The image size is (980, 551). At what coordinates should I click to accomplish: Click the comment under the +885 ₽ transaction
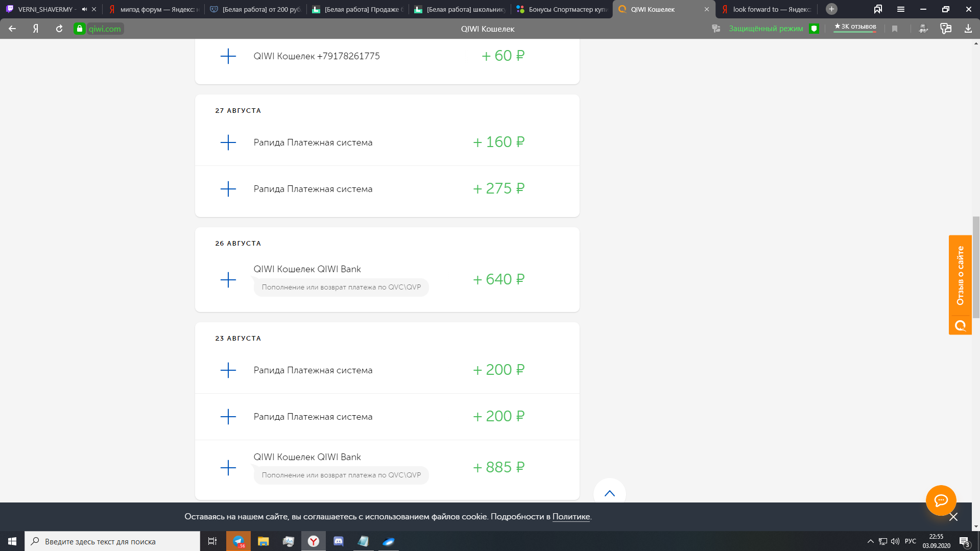(x=341, y=475)
